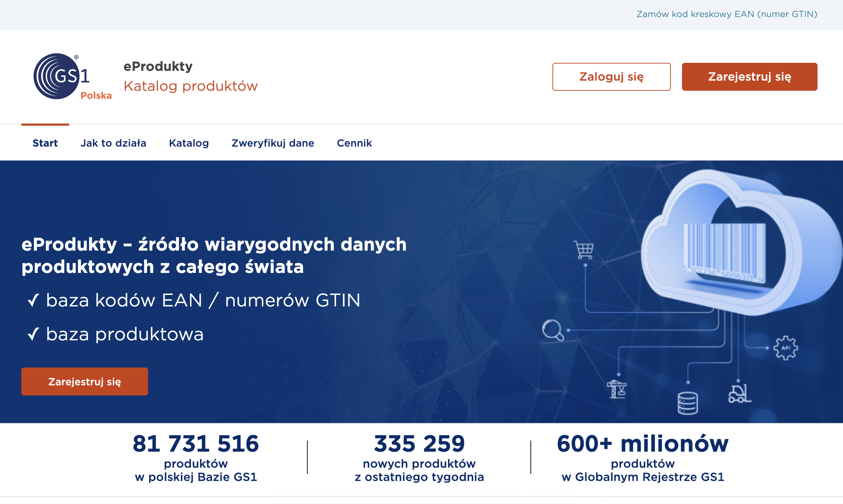Image resolution: width=843 pixels, height=504 pixels.
Task: Open the Cennik pricing page
Action: click(354, 143)
